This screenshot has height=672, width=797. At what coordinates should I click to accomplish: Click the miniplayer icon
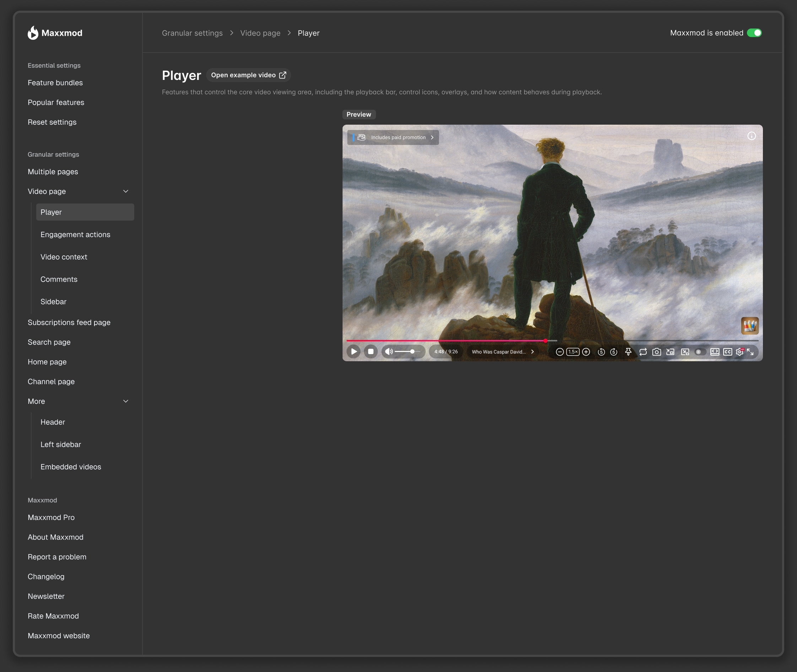click(x=685, y=352)
